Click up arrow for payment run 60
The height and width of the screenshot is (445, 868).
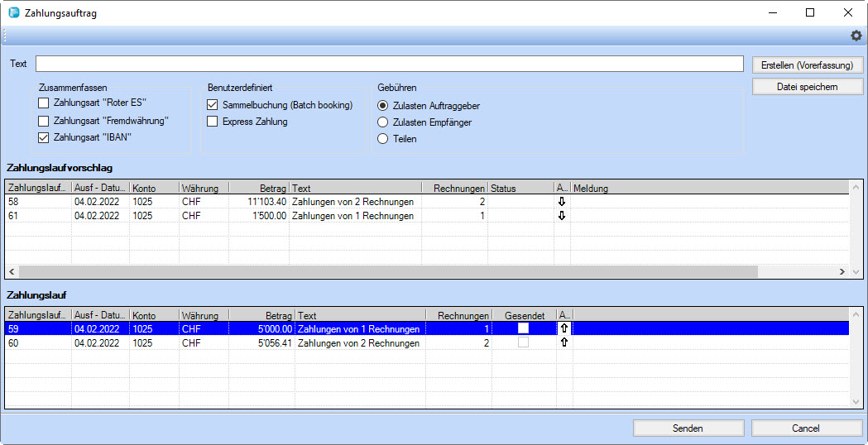(x=564, y=342)
